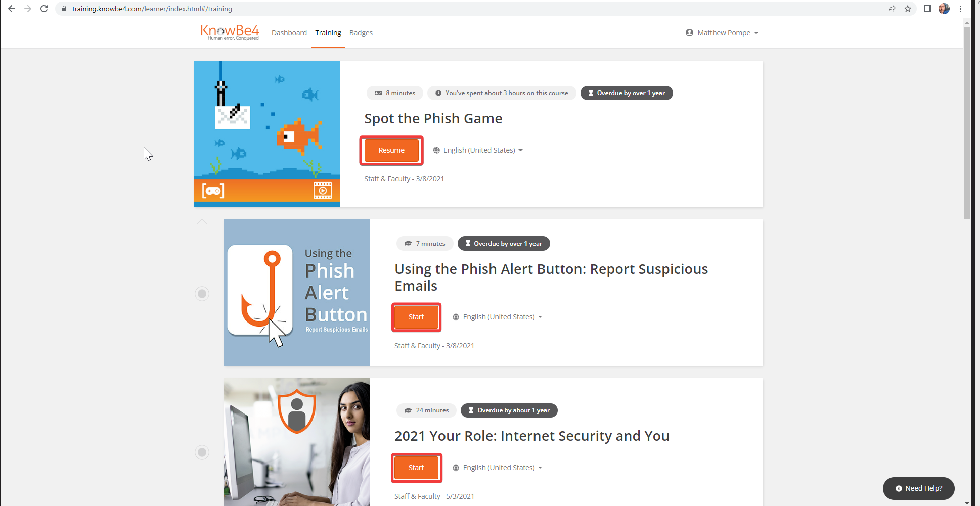Click the up arrow at top of the timeline
Viewport: 980px width, 506px height.
pyautogui.click(x=202, y=222)
